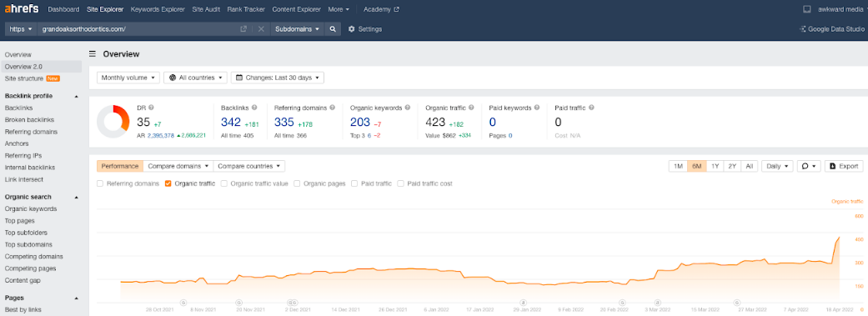Click the search magnifier button
This screenshot has width=868, height=316.
pos(332,29)
